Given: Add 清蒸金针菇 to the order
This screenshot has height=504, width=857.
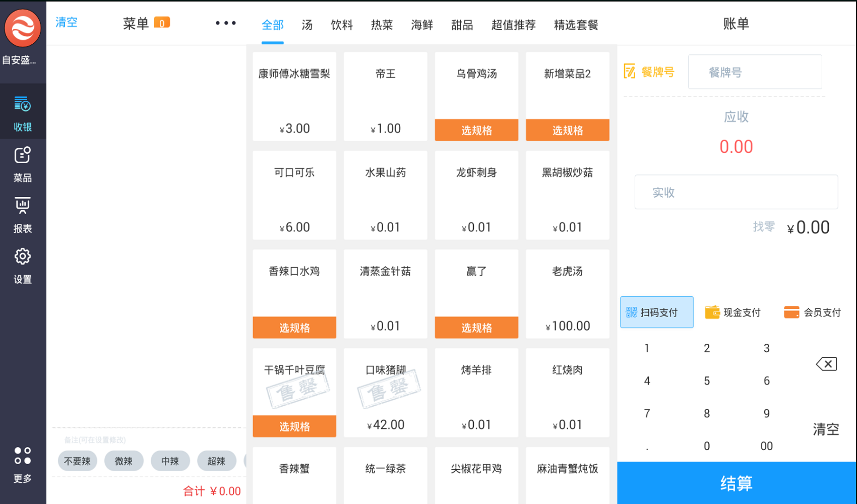Looking at the screenshot, I should pyautogui.click(x=386, y=294).
